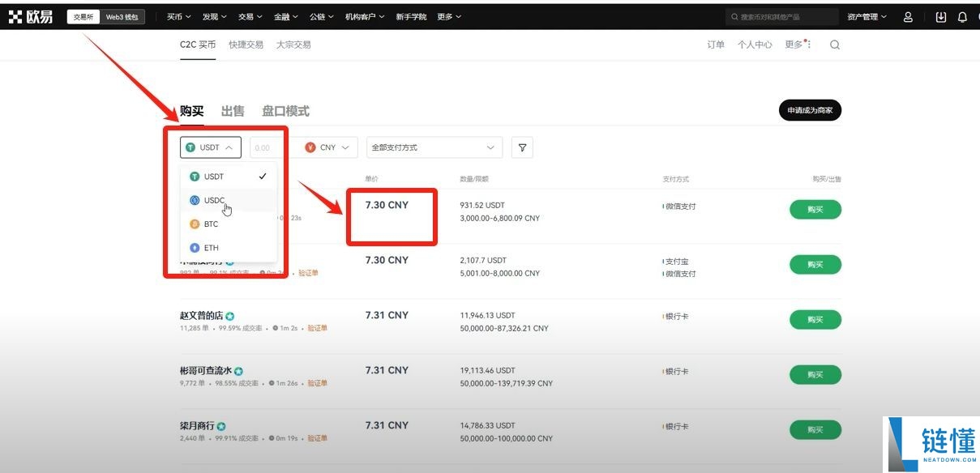Select the 快捷交易 tab
The width and height of the screenshot is (980, 473).
pyautogui.click(x=246, y=45)
